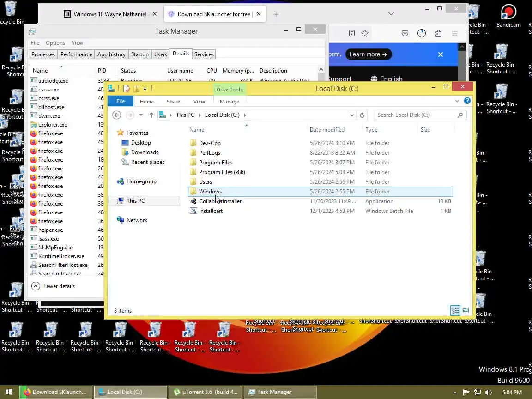Open the Task Manager File menu
The width and height of the screenshot is (532, 399).
pos(35,43)
